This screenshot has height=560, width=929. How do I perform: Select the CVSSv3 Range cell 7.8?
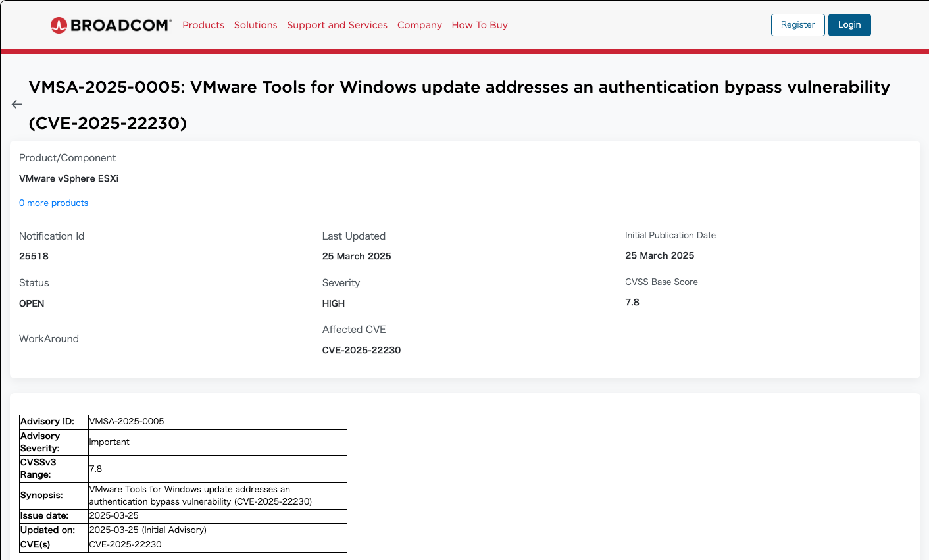(x=218, y=469)
